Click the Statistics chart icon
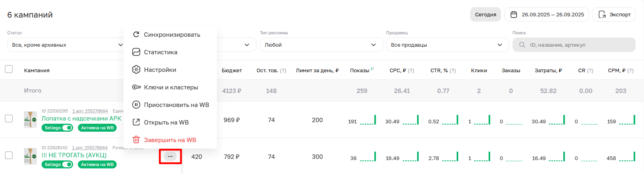 tap(136, 52)
